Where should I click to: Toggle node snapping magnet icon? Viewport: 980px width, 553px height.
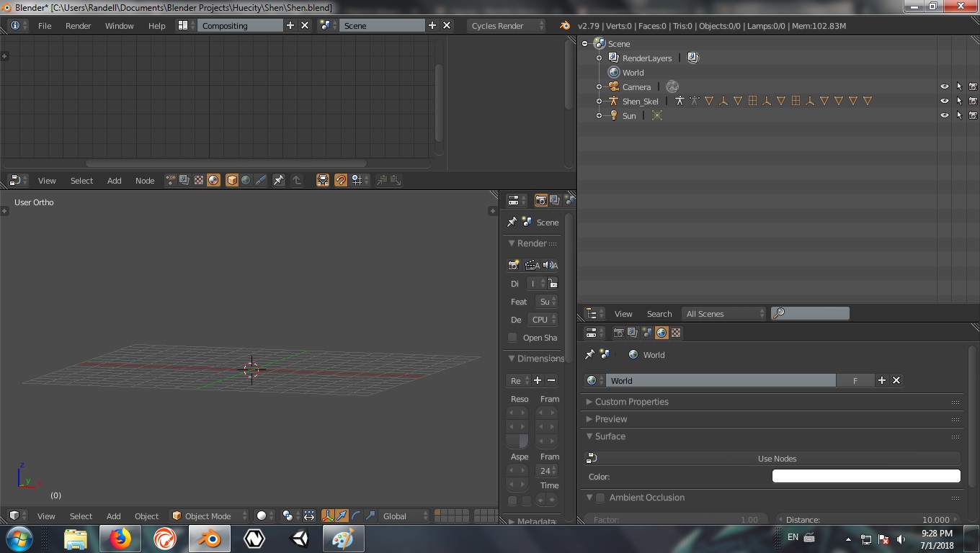(x=341, y=180)
